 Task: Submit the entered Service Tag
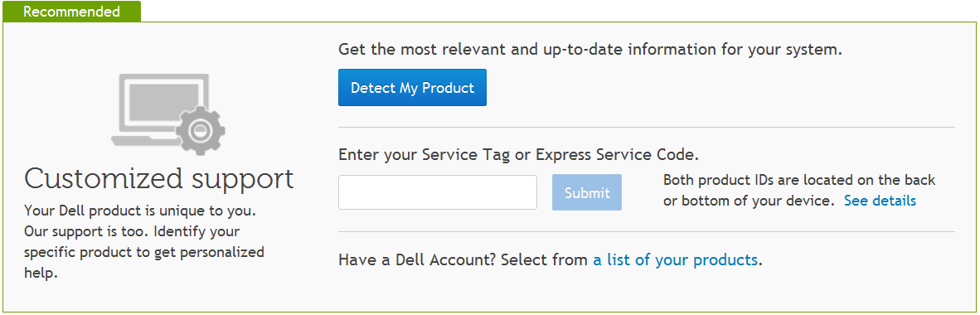[x=587, y=192]
